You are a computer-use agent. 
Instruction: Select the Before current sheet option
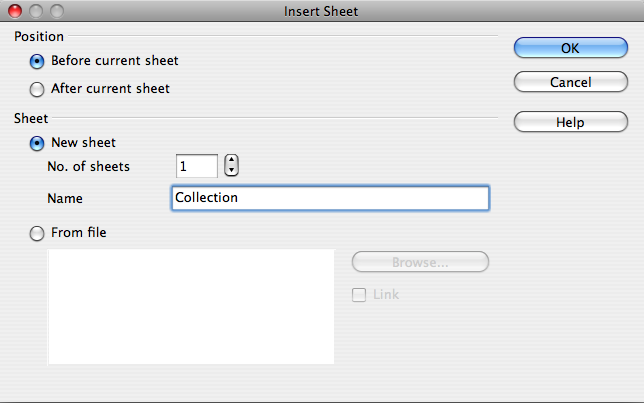point(37,62)
